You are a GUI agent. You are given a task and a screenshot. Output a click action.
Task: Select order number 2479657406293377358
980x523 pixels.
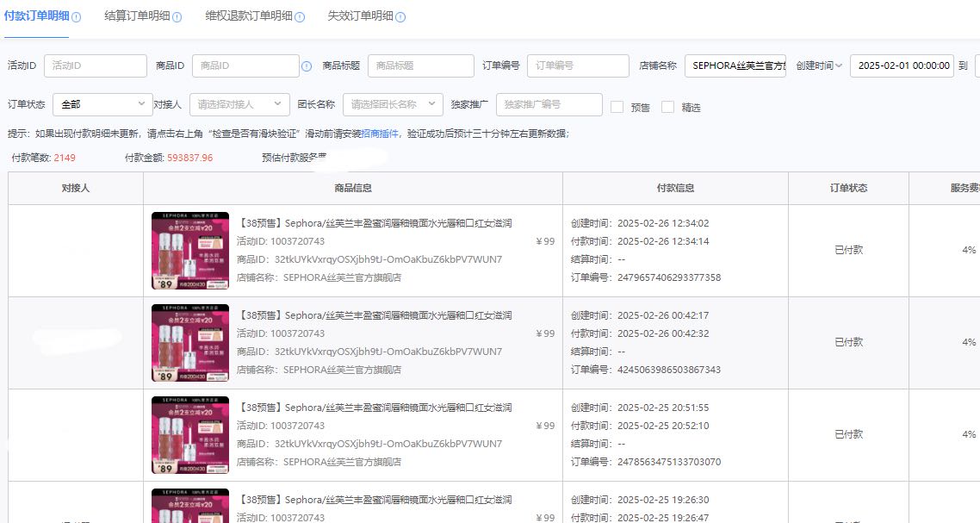click(669, 277)
